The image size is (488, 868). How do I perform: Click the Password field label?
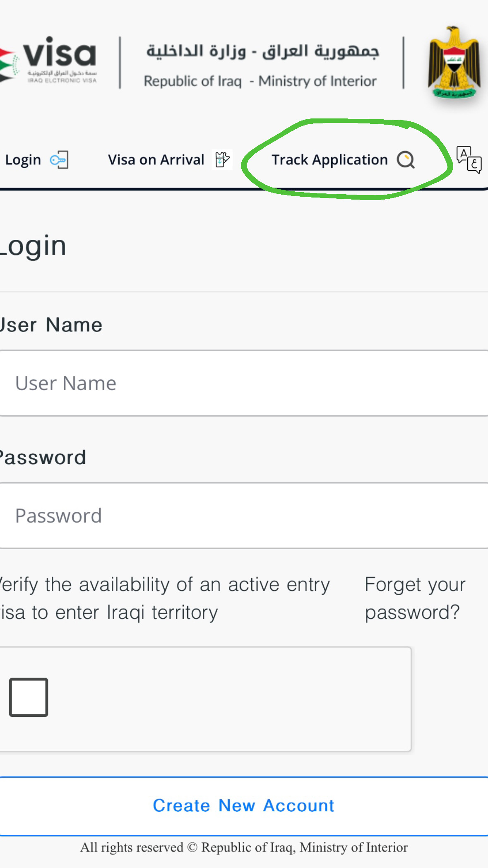pyautogui.click(x=43, y=458)
